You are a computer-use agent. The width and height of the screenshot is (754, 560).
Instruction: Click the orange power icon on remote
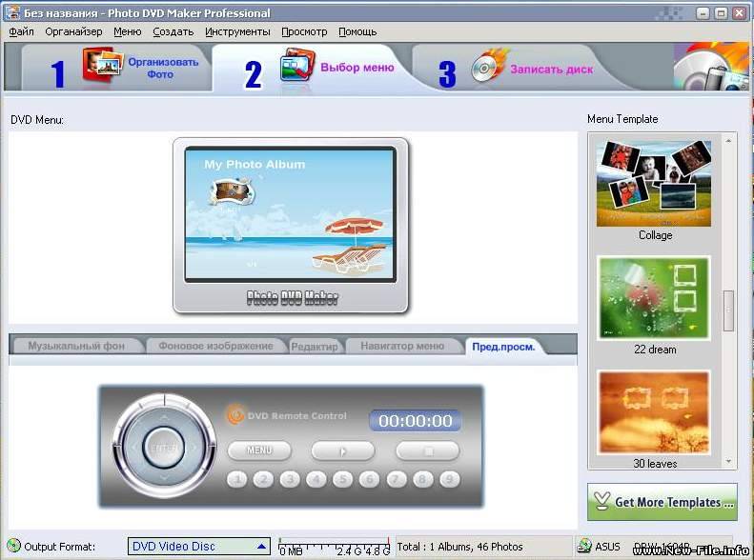point(235,415)
